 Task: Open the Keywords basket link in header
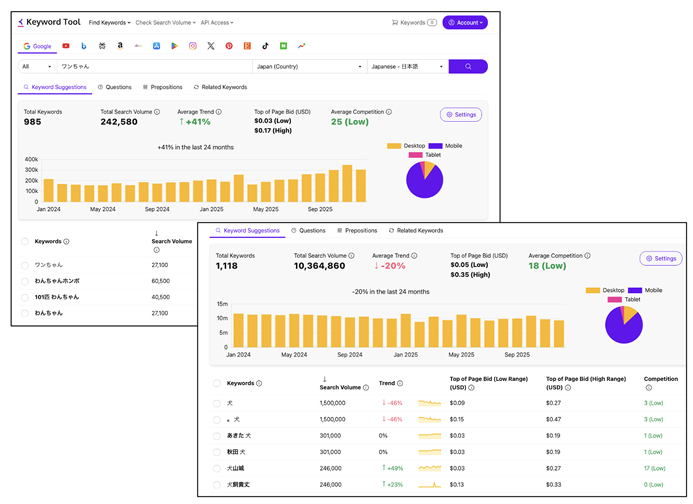point(414,22)
